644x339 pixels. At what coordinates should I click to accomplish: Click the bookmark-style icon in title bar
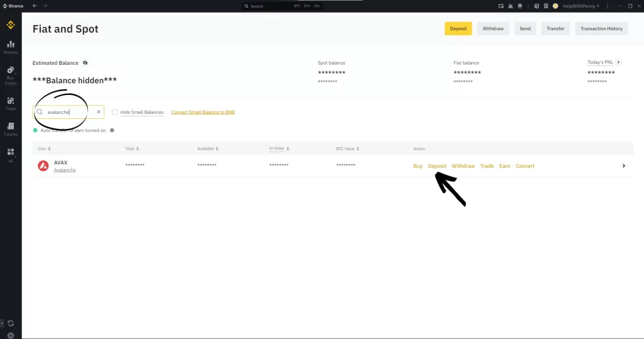coord(546,6)
